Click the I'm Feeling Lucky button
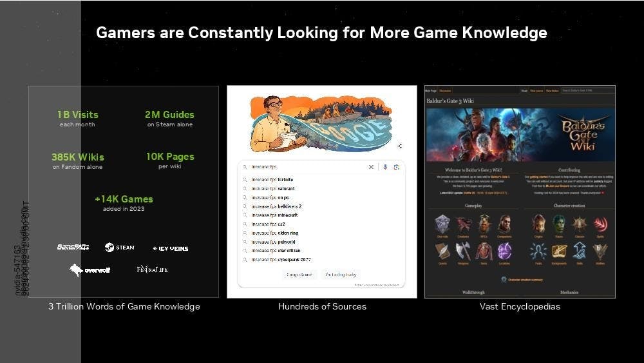This screenshot has width=644, height=363. (341, 275)
